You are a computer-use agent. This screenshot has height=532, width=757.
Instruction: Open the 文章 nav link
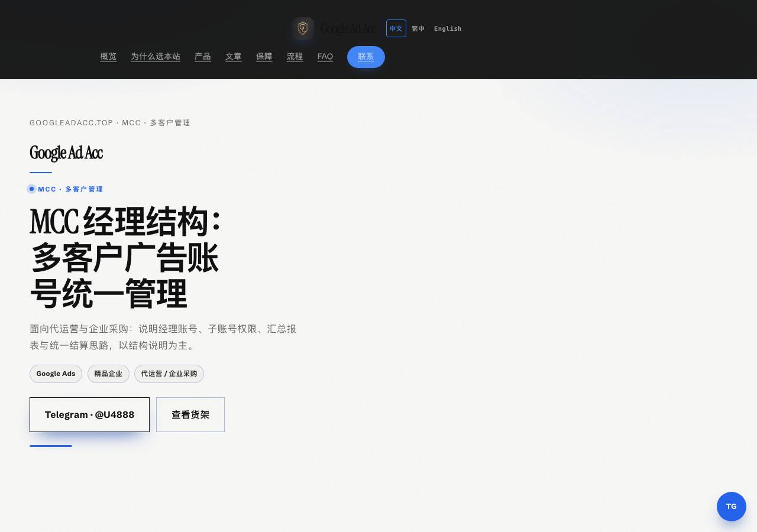click(x=234, y=57)
